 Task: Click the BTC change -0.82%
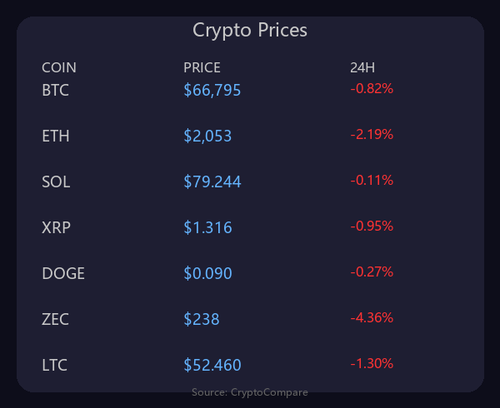372,89
